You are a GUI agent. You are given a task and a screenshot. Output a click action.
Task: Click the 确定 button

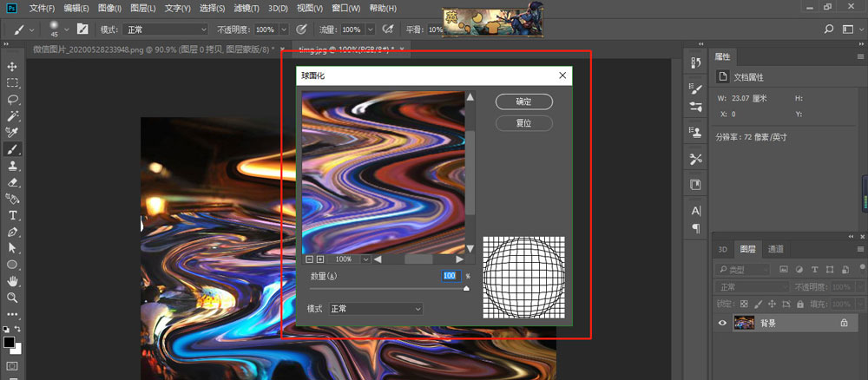click(x=523, y=102)
